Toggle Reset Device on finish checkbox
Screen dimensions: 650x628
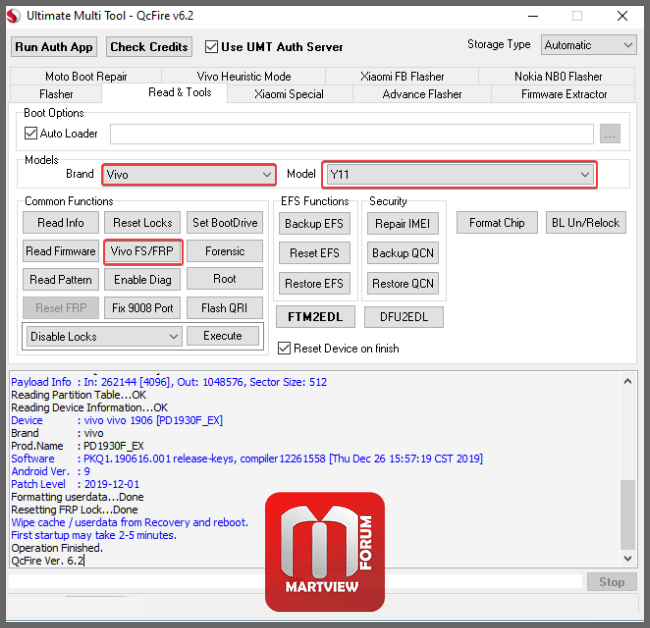tap(284, 348)
